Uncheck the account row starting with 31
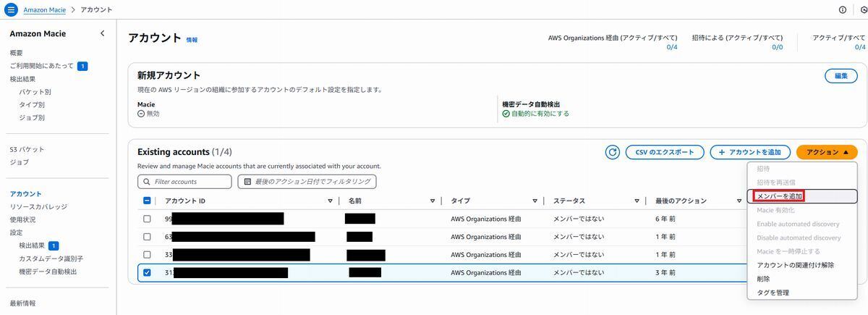This screenshot has height=315, width=868. [148, 273]
